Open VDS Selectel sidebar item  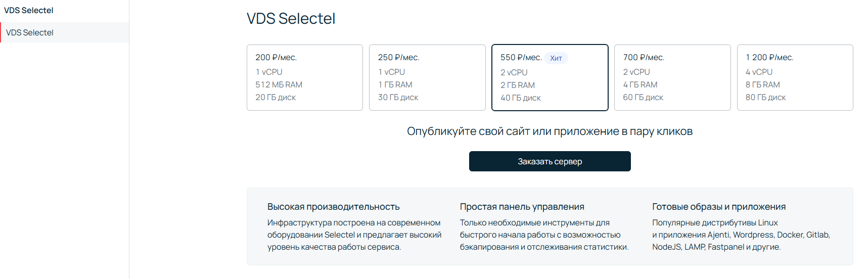pyautogui.click(x=65, y=32)
